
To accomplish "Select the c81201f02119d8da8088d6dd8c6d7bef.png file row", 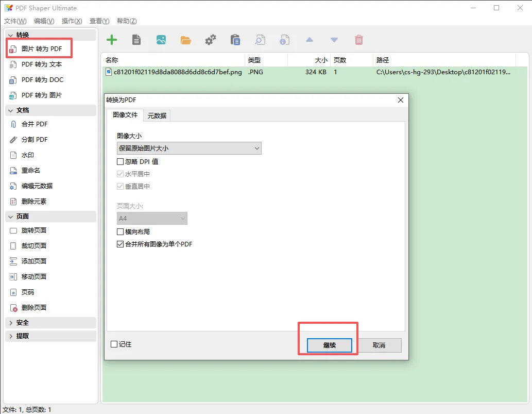I will 315,72.
